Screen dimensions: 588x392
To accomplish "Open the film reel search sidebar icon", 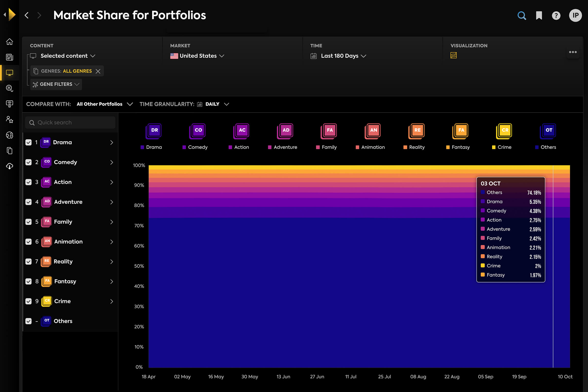I will pos(10,88).
